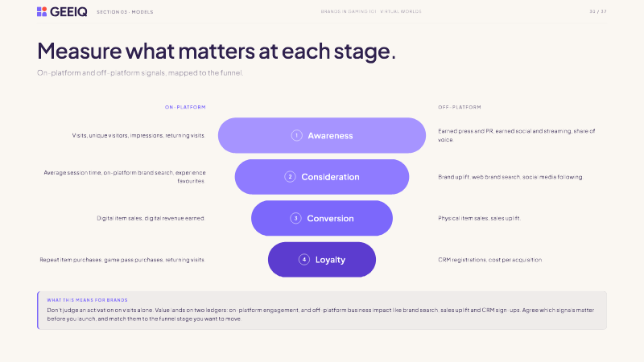Click the number 1 circle in Awareness
This screenshot has width=644, height=362.
coord(296,135)
